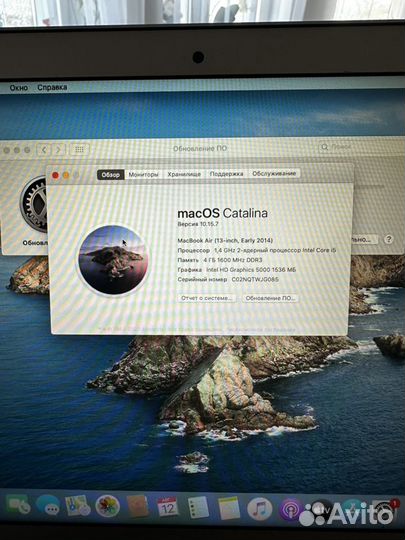Open Calendar from the Dock
405x540 pixels.
168,507
